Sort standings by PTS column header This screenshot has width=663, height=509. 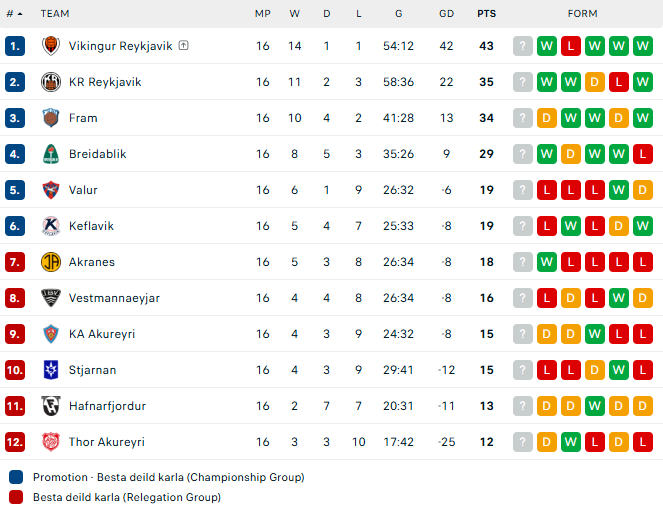coord(486,14)
